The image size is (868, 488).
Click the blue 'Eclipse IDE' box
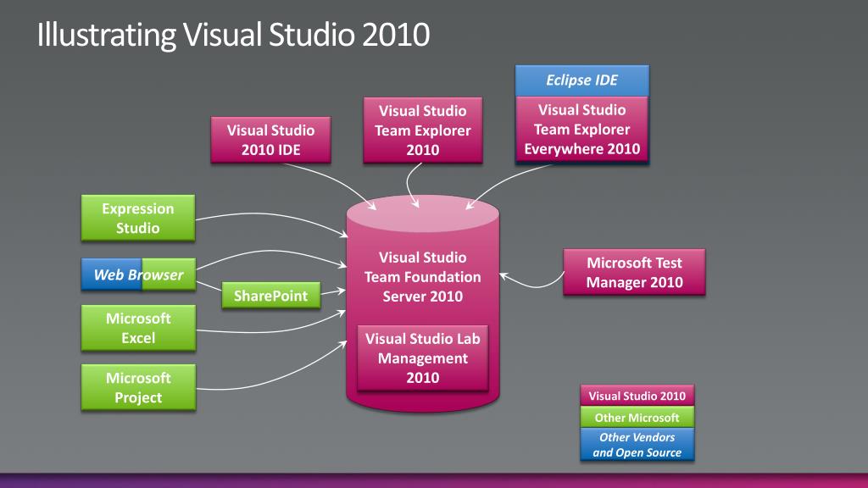click(x=581, y=80)
